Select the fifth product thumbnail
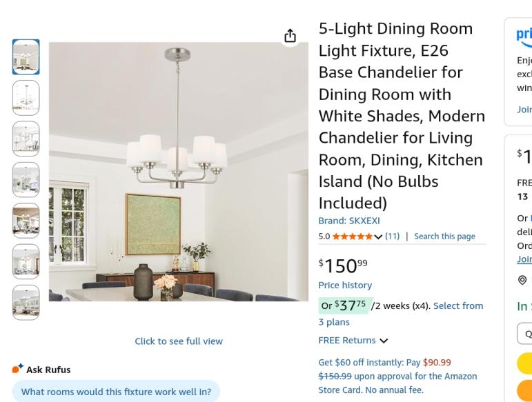Screen dimensions: 532x402 pyautogui.click(x=26, y=221)
